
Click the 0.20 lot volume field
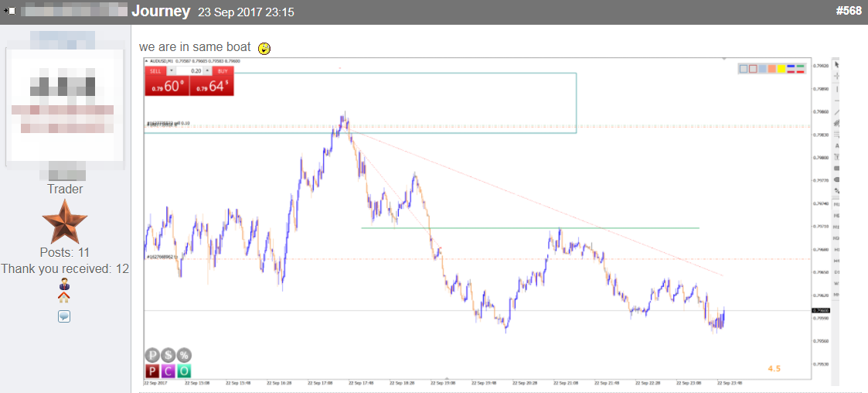[190, 71]
